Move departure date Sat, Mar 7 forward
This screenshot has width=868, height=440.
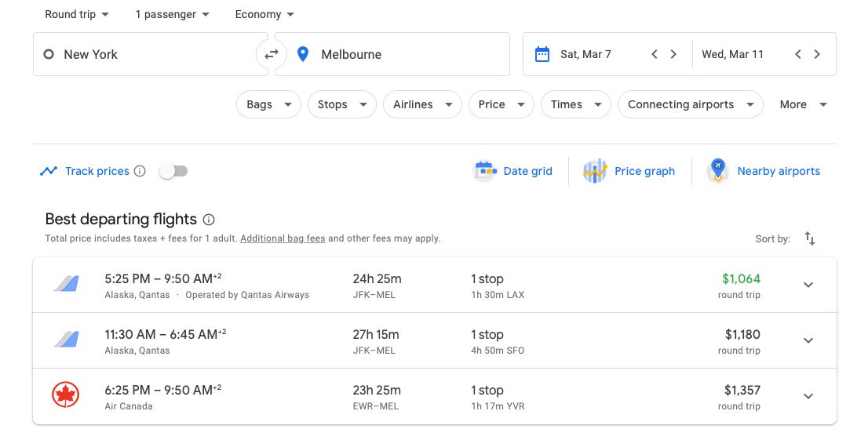coord(673,54)
